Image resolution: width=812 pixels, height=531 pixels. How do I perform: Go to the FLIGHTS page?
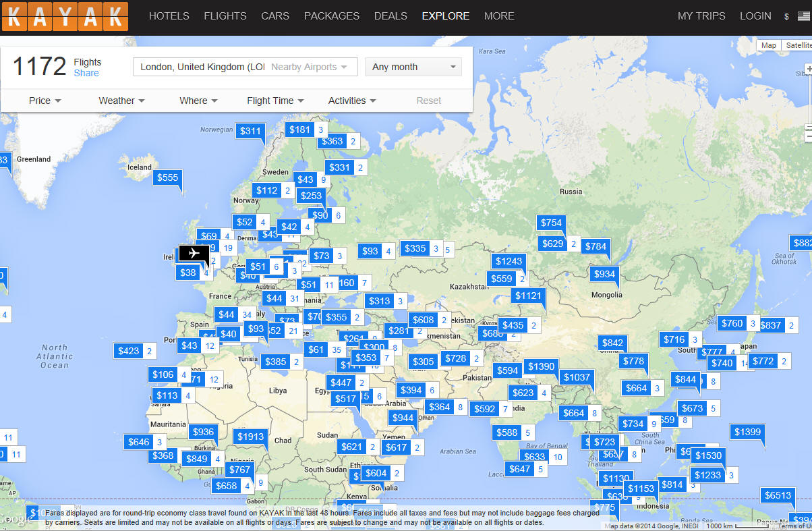click(225, 16)
